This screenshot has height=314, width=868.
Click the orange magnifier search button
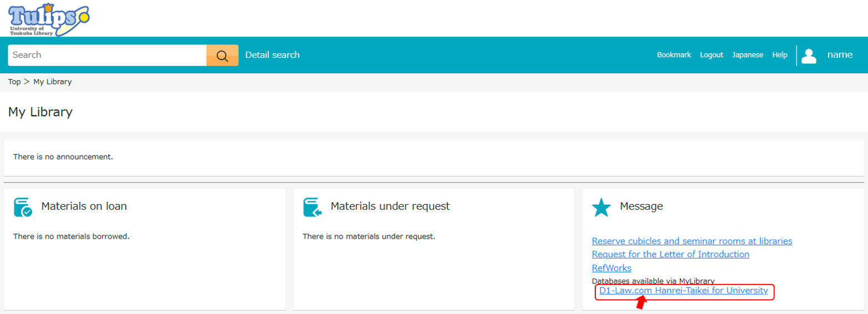[x=222, y=55]
